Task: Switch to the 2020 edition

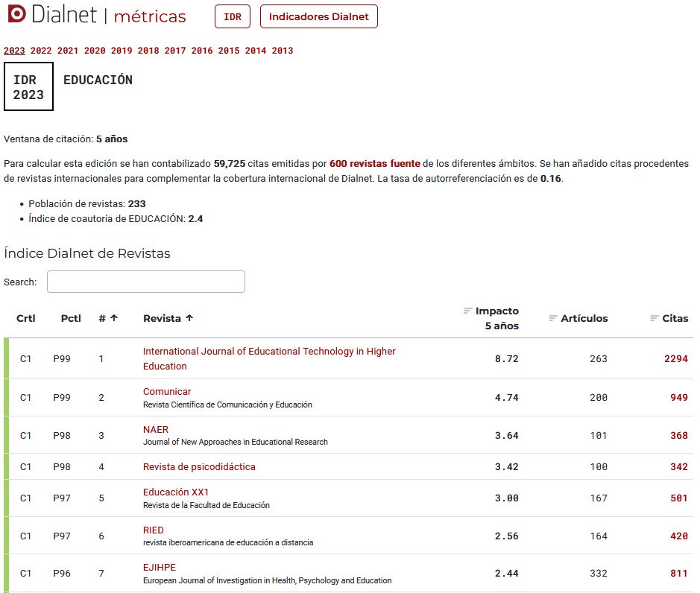Action: click(95, 51)
